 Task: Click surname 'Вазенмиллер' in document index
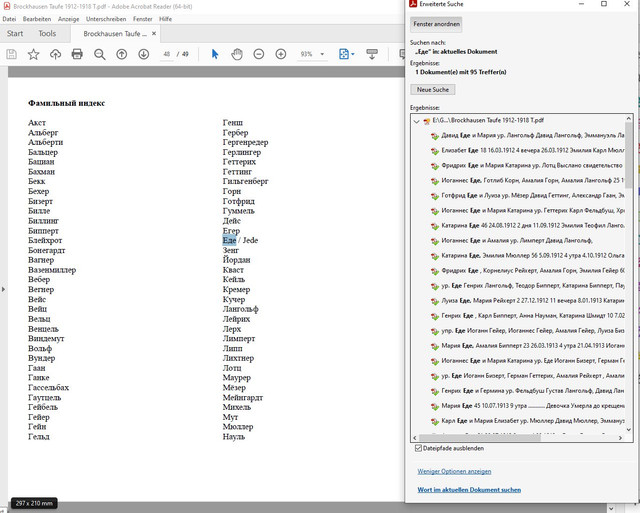coord(52,270)
